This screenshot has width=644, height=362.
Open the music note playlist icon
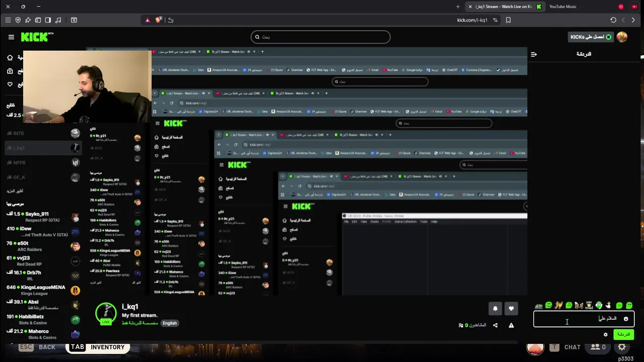pos(58,20)
